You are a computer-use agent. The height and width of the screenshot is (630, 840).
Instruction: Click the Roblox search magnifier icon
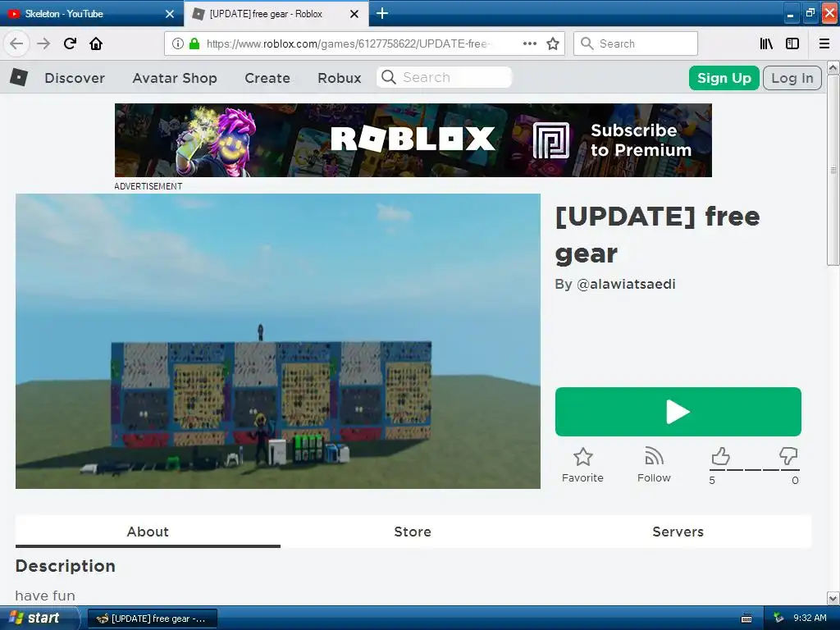[x=388, y=77]
